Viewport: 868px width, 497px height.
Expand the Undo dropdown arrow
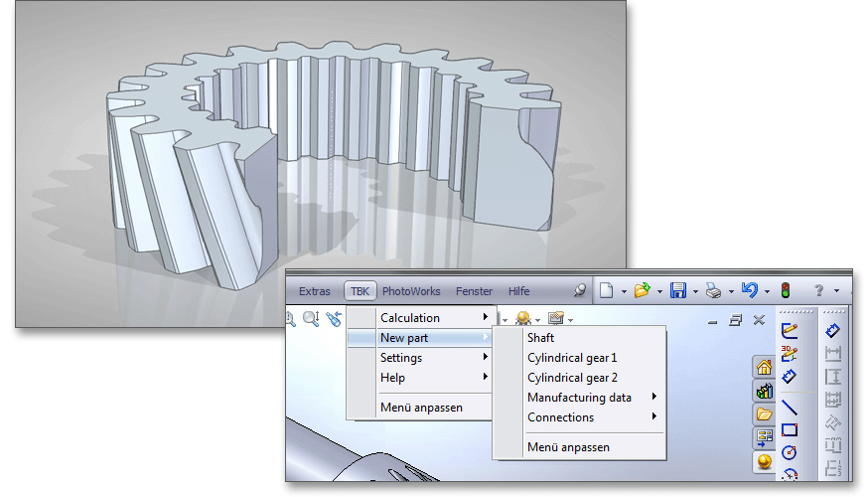coord(767,291)
